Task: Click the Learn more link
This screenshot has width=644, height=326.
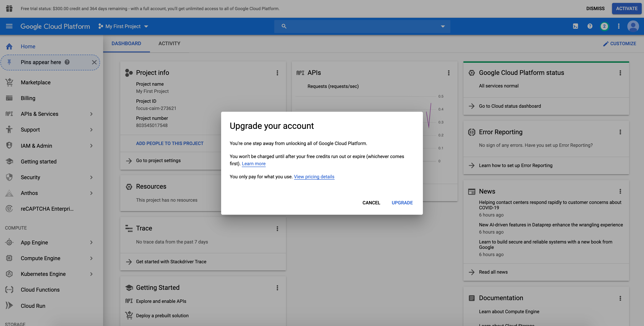Action: [x=254, y=163]
